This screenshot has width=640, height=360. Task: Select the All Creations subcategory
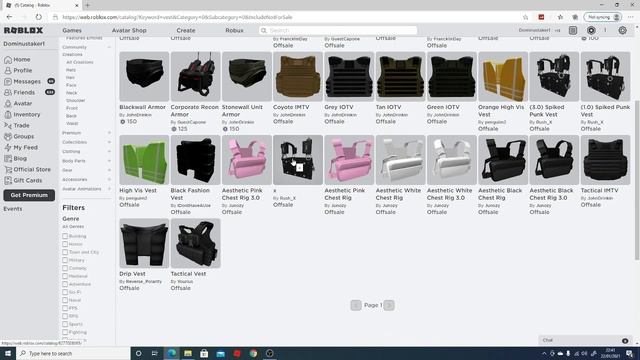click(x=80, y=62)
